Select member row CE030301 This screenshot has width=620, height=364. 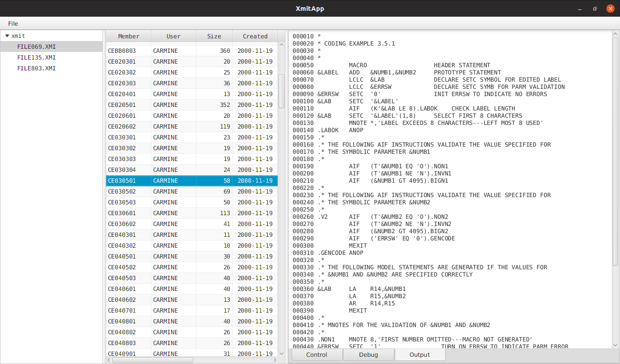click(192, 137)
